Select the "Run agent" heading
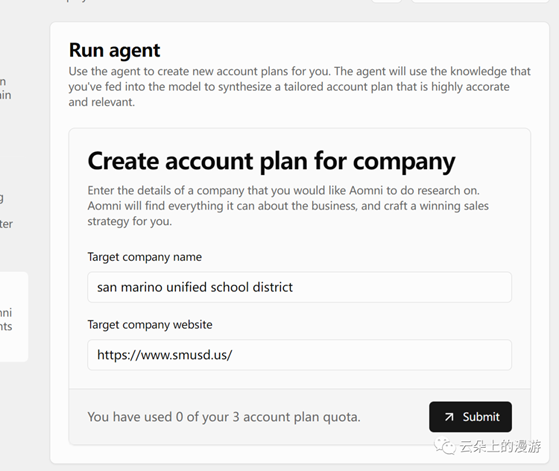Image resolution: width=559 pixels, height=471 pixels. (x=114, y=50)
